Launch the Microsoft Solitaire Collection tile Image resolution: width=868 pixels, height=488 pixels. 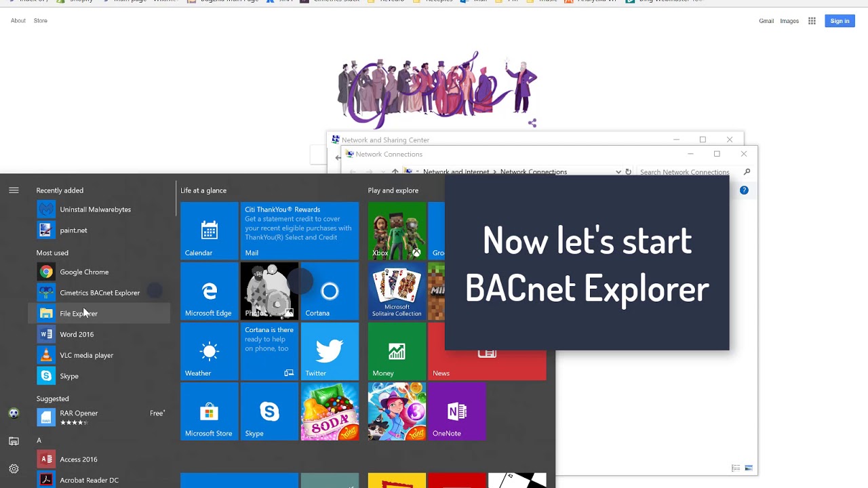pyautogui.click(x=397, y=291)
